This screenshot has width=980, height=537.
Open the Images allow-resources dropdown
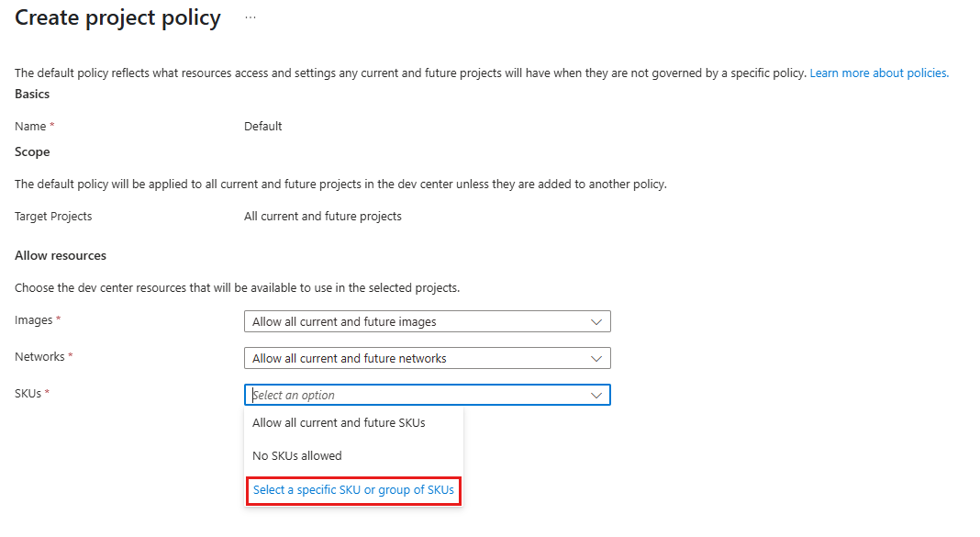pyautogui.click(x=427, y=321)
